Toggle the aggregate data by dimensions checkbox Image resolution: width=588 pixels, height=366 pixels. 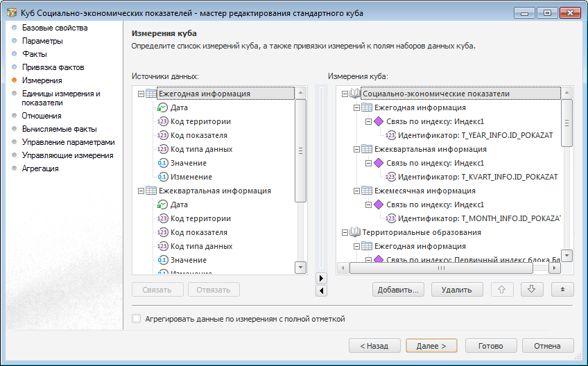point(137,319)
